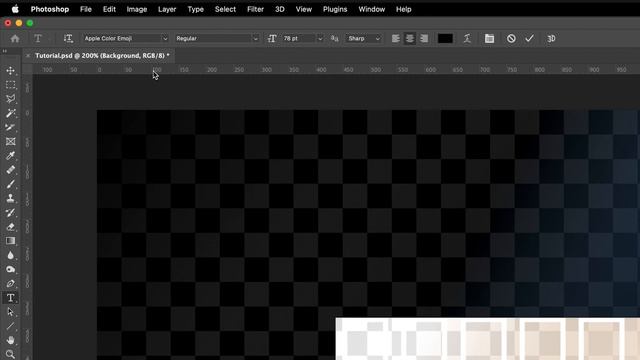Select the Lasso tool
The height and width of the screenshot is (360, 640).
tap(11, 99)
